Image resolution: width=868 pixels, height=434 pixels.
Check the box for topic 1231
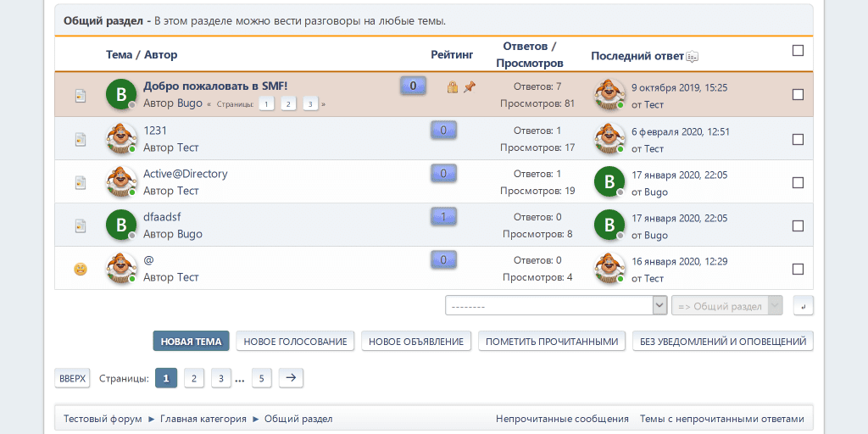[798, 139]
